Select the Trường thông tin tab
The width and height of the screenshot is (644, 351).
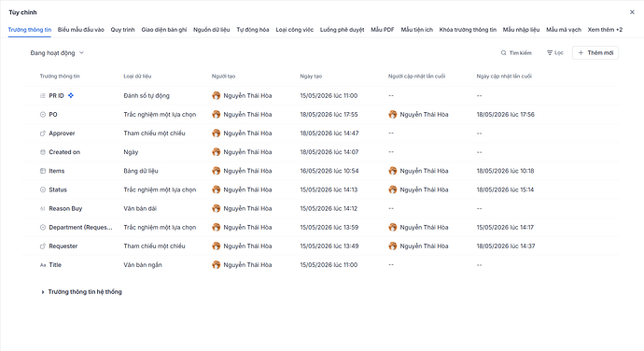(x=30, y=30)
